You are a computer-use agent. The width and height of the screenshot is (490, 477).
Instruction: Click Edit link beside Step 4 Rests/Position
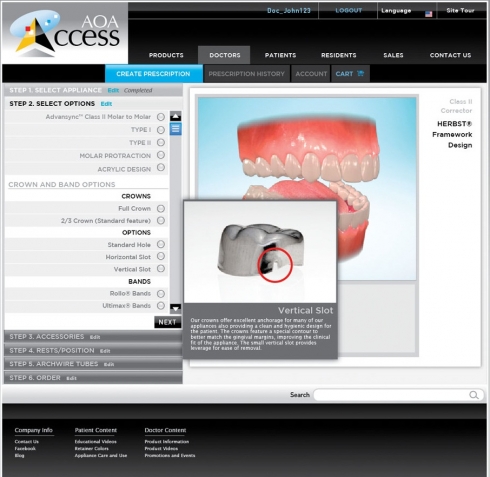(x=105, y=351)
